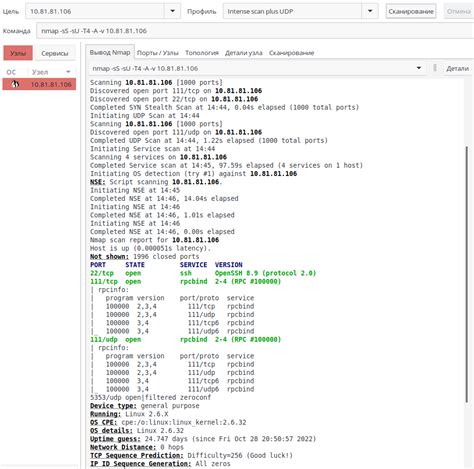
Task: Click the 'Network Distance:' label
Action: click(x=123, y=447)
